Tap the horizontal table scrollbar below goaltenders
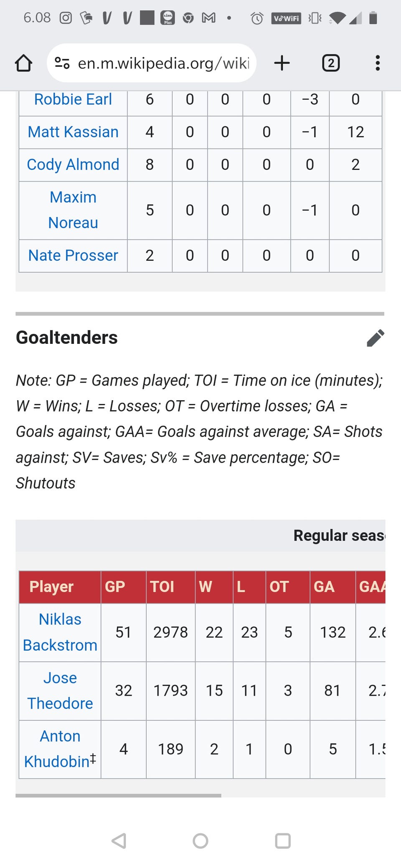Screen dimensions: 401x868 118,796
